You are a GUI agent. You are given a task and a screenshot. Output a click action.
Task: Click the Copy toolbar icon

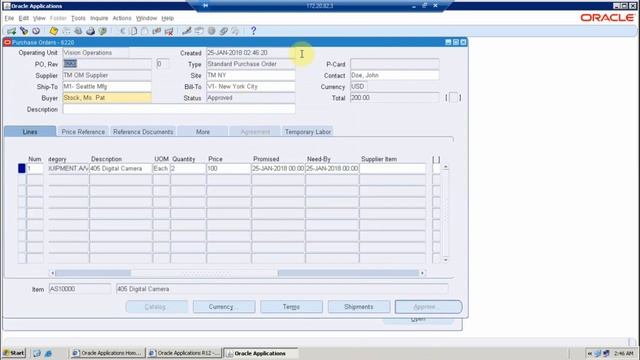click(133, 31)
